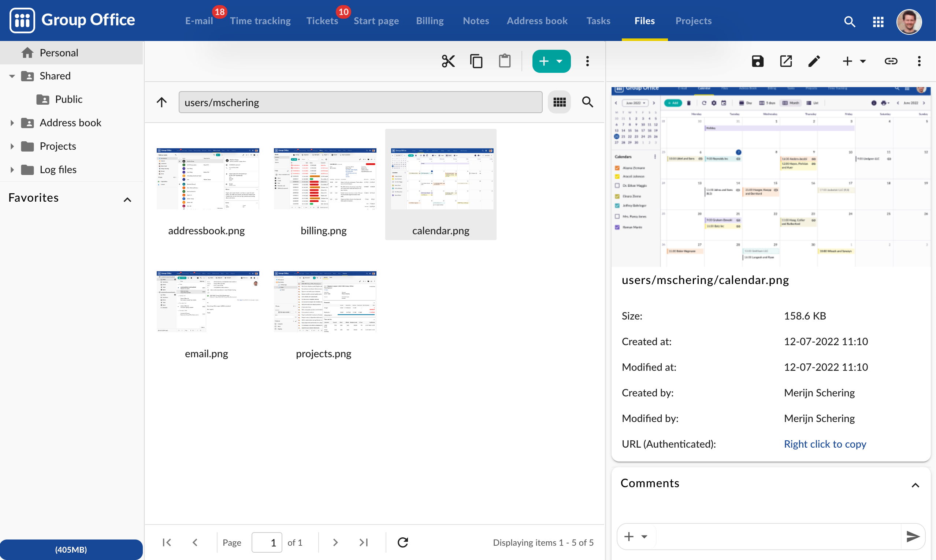Expand the Projects folder in the sidebar

pos(12,146)
